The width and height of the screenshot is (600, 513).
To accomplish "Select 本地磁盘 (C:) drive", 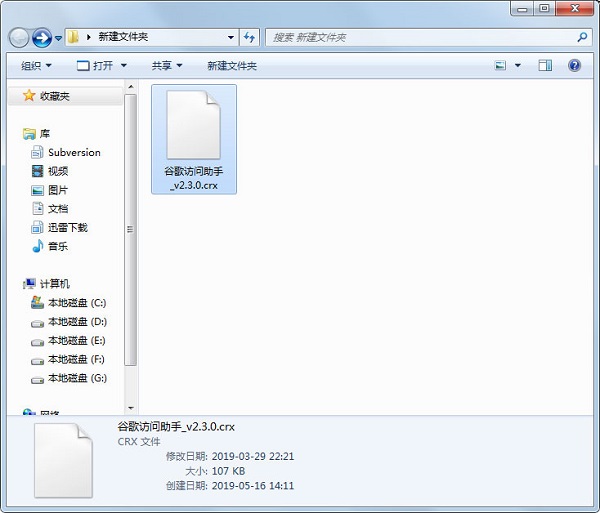I will (x=76, y=303).
